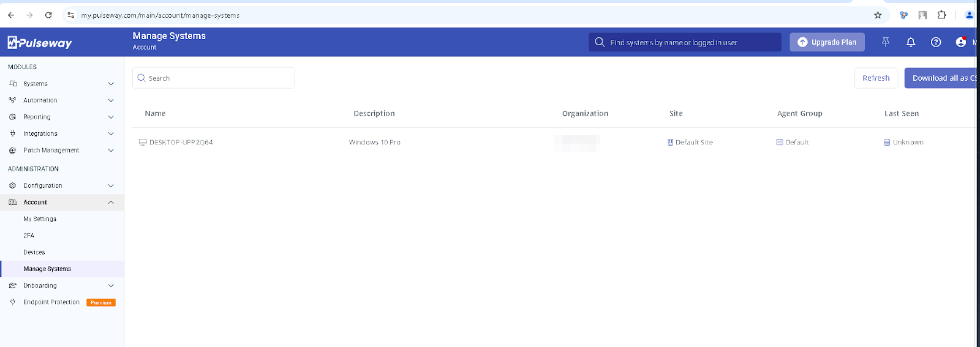Sort by Description column header
Viewport: 980px width, 347px height.
point(374,113)
